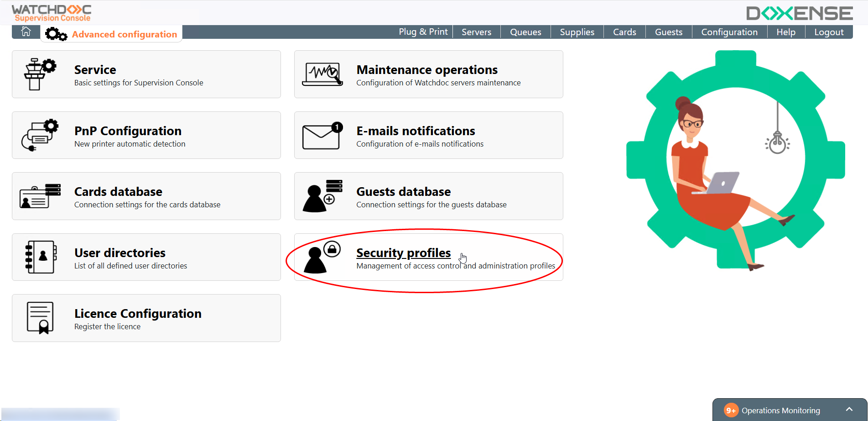Click the home icon in navigation bar
The width and height of the screenshot is (868, 421).
pyautogui.click(x=26, y=32)
